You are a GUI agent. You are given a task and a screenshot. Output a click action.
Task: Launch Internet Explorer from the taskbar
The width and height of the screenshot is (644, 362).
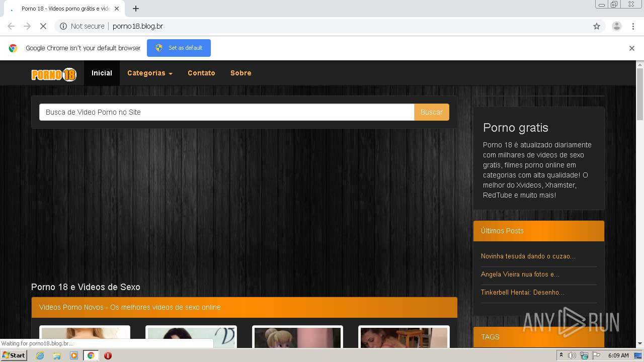(40, 355)
